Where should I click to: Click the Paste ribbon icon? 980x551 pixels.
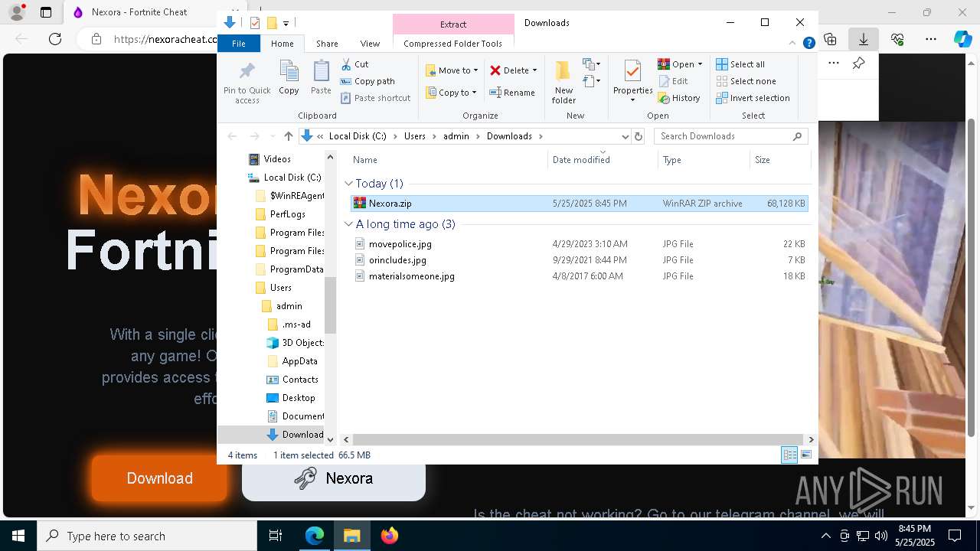[x=321, y=77]
